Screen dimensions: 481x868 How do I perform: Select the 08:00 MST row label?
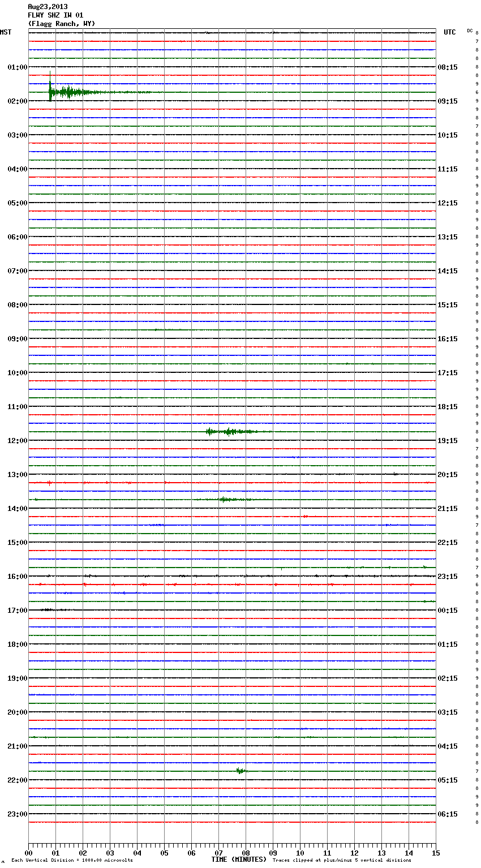18,305
